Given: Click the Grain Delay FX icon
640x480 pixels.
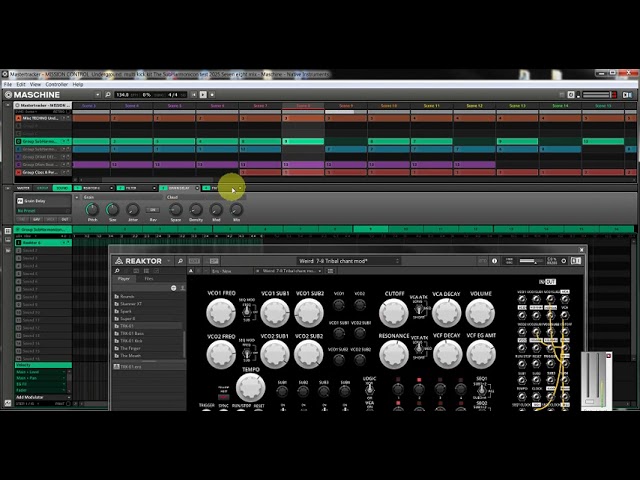Looking at the screenshot, I should pos(20,201).
